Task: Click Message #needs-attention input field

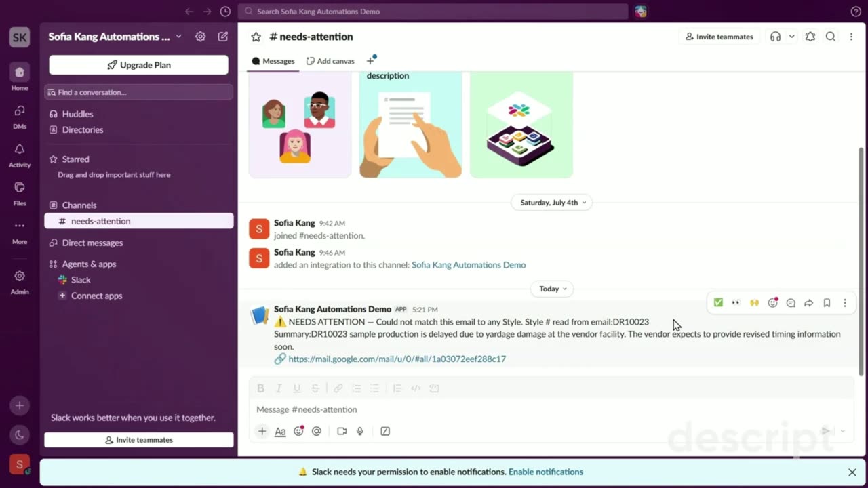Action: pos(551,409)
